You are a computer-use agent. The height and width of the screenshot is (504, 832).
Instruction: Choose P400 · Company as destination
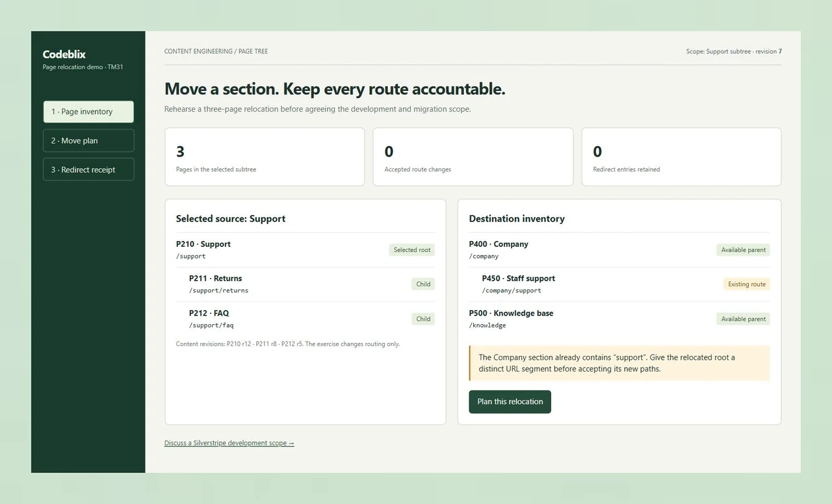[x=619, y=250]
